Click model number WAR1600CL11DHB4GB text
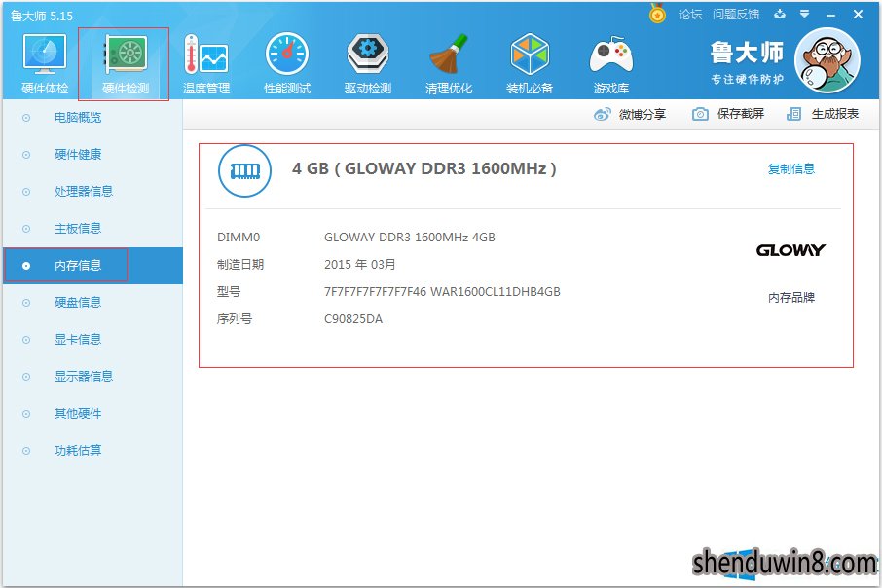882x588 pixels. tap(495, 291)
